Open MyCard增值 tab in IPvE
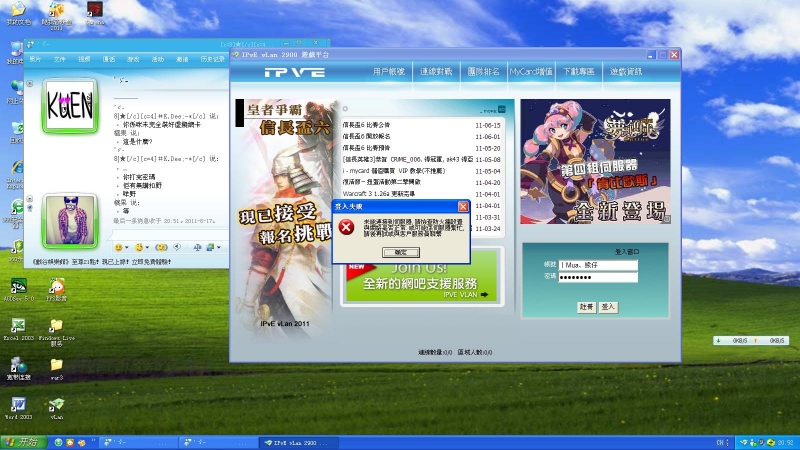This screenshot has width=800, height=450. pyautogui.click(x=531, y=72)
